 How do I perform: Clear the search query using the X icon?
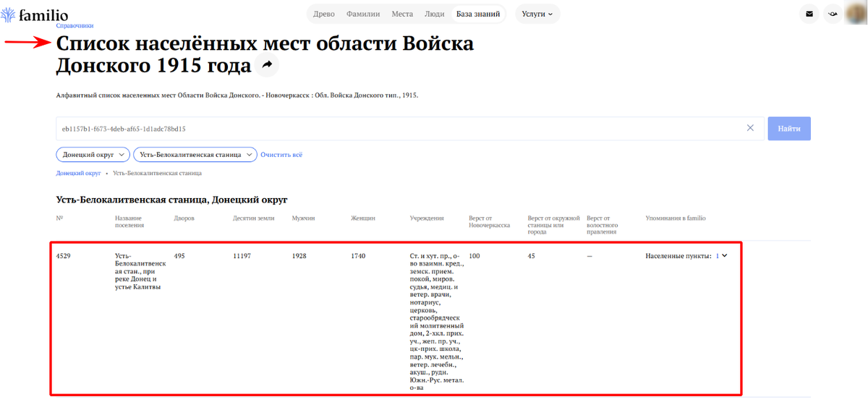tap(751, 127)
